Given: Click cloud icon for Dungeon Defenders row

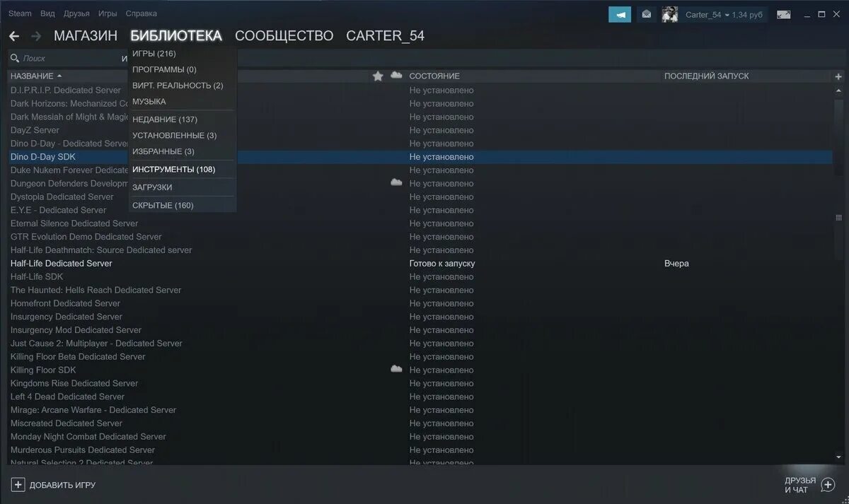Looking at the screenshot, I should tap(396, 182).
